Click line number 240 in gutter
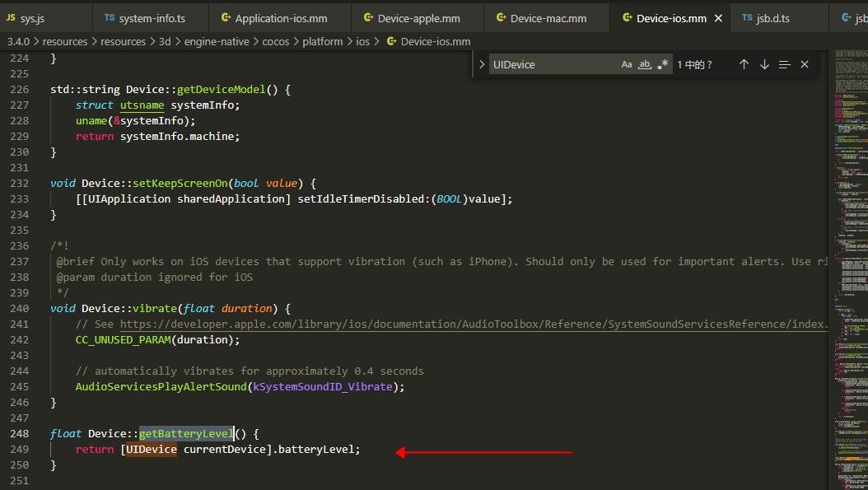The image size is (868, 490). (x=20, y=308)
